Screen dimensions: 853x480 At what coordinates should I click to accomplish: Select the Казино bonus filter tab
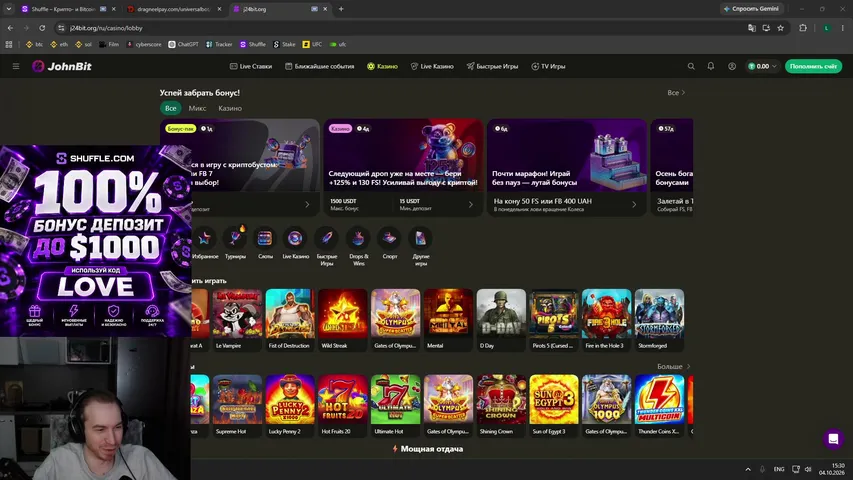(230, 108)
